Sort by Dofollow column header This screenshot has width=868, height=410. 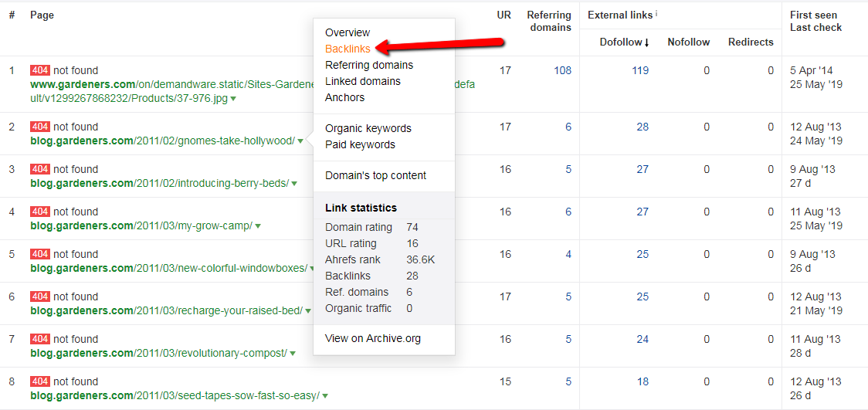[x=624, y=42]
